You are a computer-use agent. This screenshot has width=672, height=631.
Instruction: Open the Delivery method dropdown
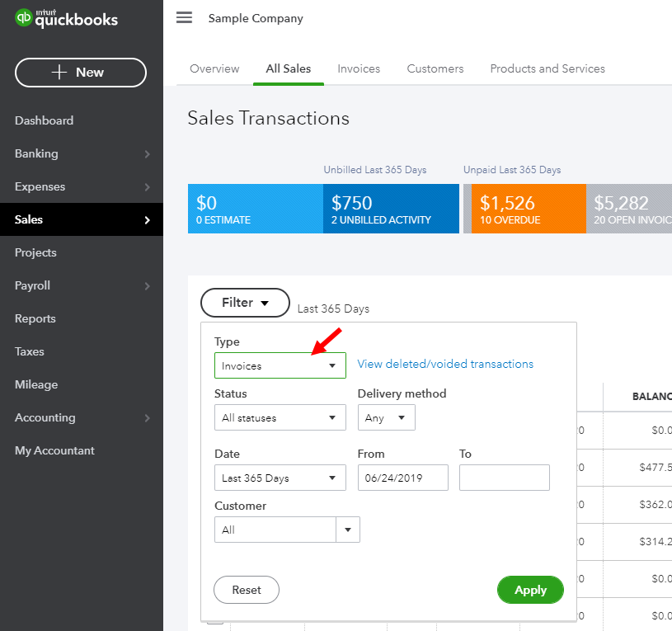[386, 418]
